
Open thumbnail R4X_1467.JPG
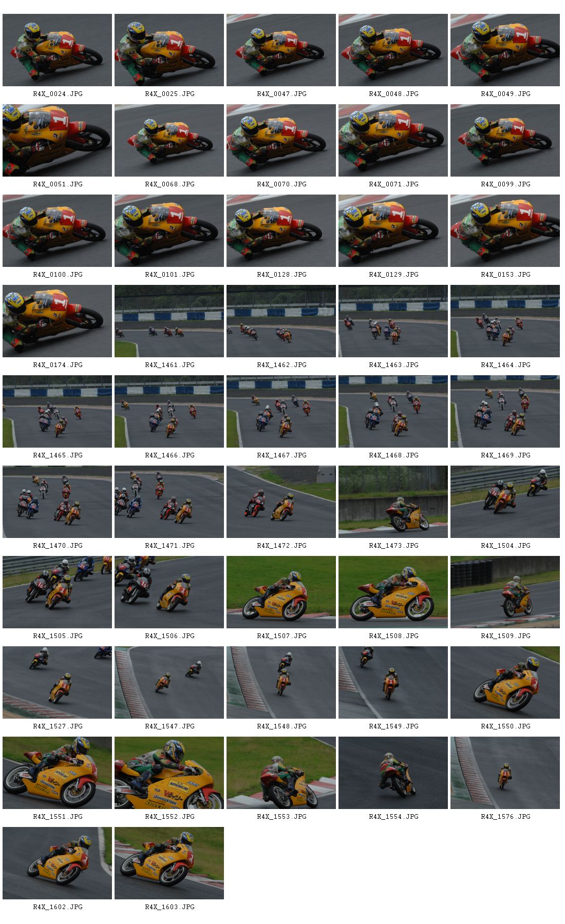(x=281, y=411)
